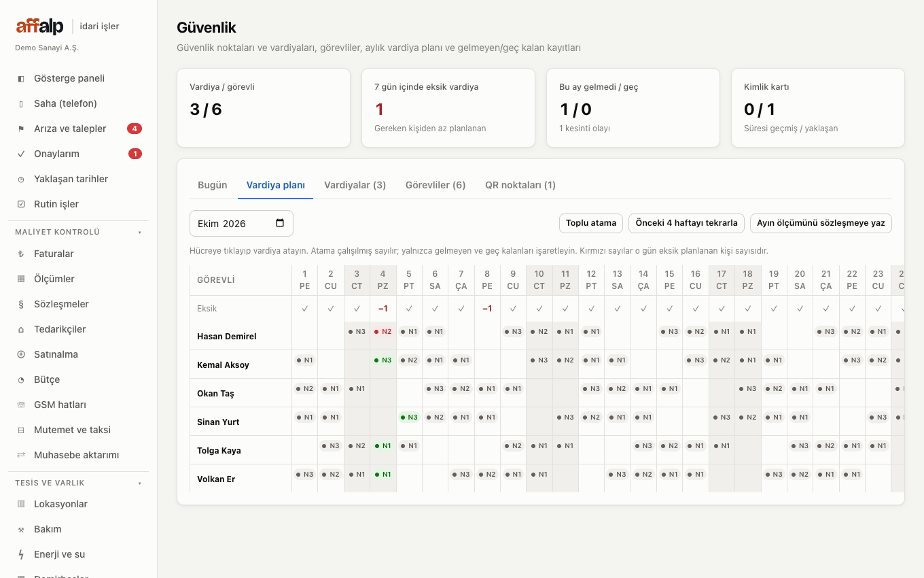The image size is (924, 578).
Task: Click the red badge 4 on Arıza ve talepler
Action: (x=135, y=129)
